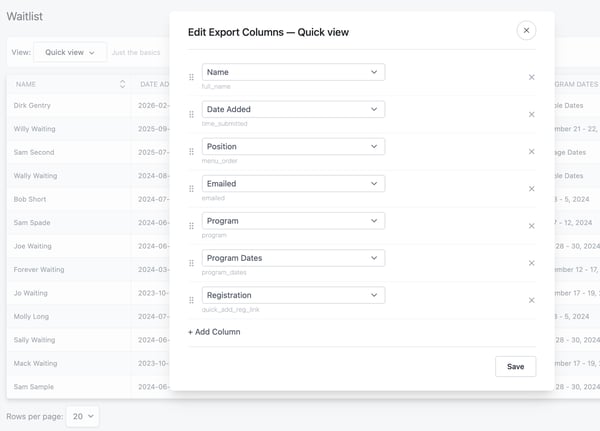This screenshot has width=600, height=431.
Task: Click the Add Column link
Action: coord(214,332)
